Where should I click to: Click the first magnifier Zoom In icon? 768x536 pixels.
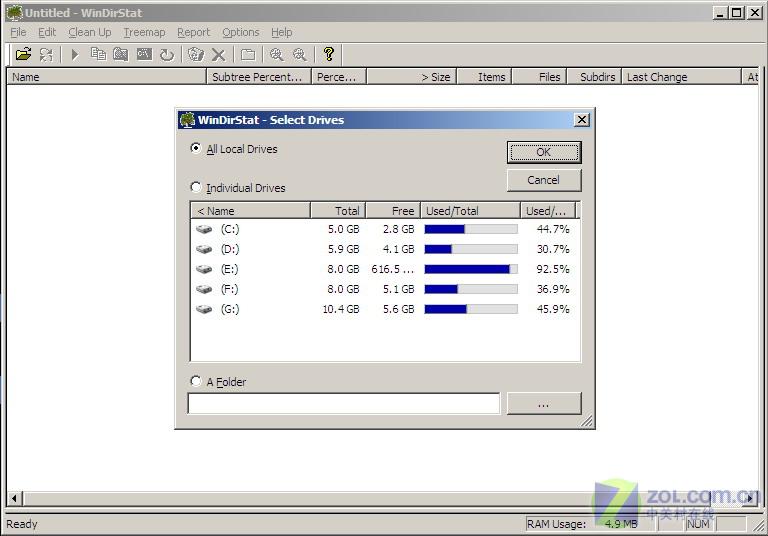277,54
